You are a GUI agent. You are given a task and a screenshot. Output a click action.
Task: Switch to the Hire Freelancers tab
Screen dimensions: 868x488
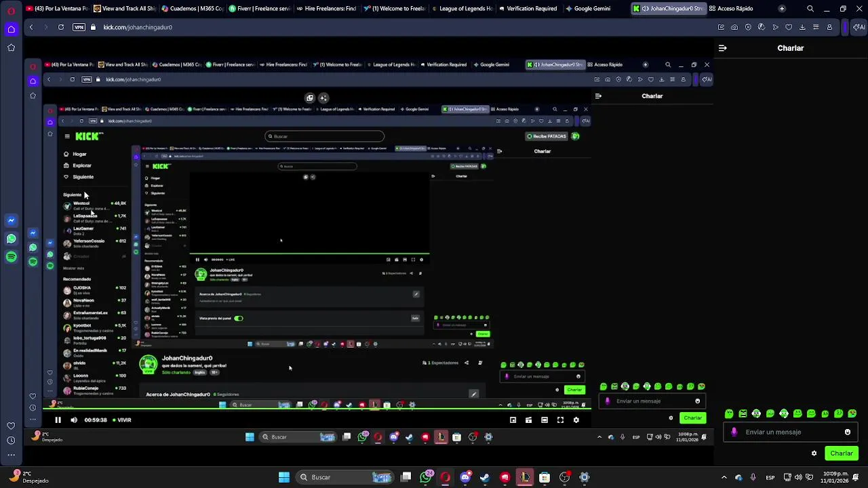pyautogui.click(x=328, y=9)
